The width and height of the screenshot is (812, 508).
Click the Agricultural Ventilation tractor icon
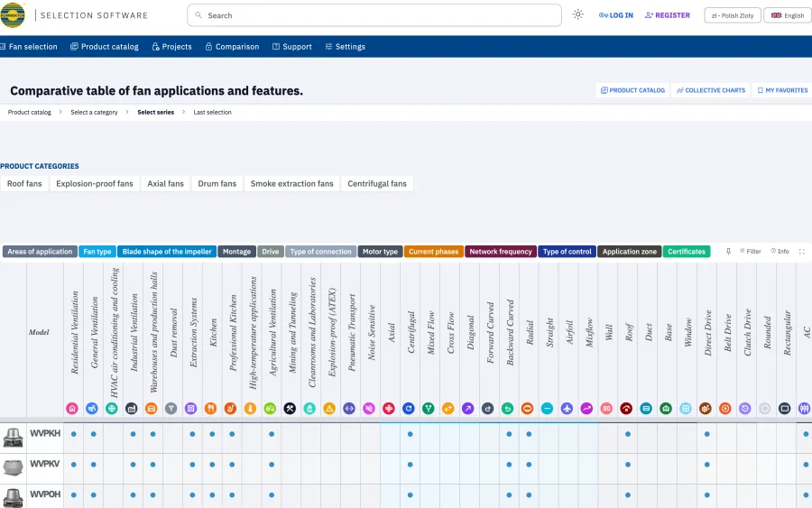coord(270,409)
